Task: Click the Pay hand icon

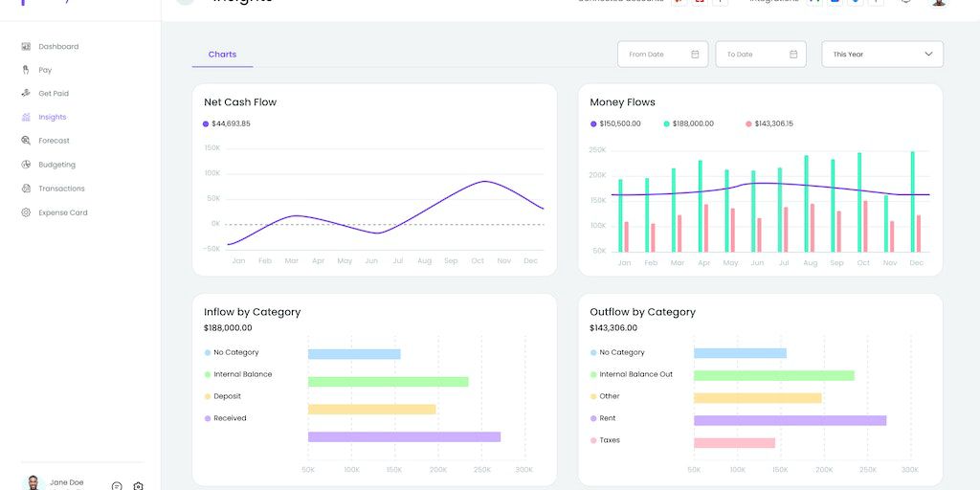Action: click(26, 70)
